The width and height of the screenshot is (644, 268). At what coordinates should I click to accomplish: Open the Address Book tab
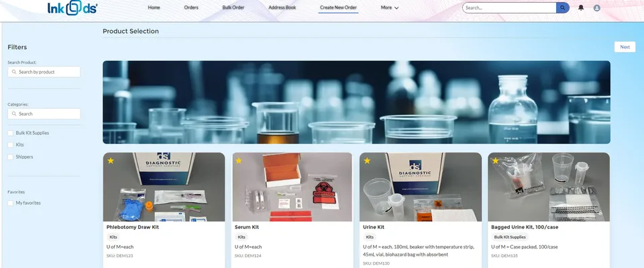coord(282,8)
